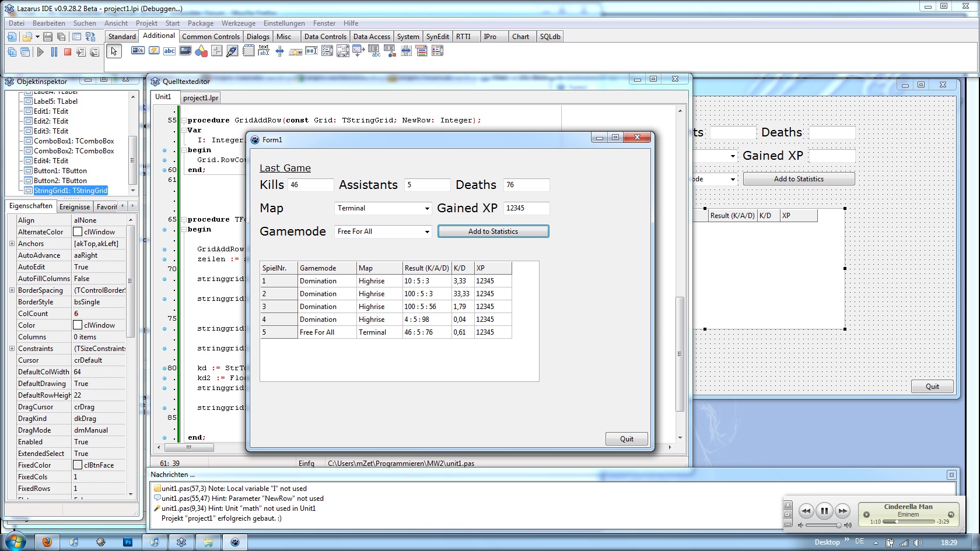Pause the Cinderella Man song

pos(824,511)
